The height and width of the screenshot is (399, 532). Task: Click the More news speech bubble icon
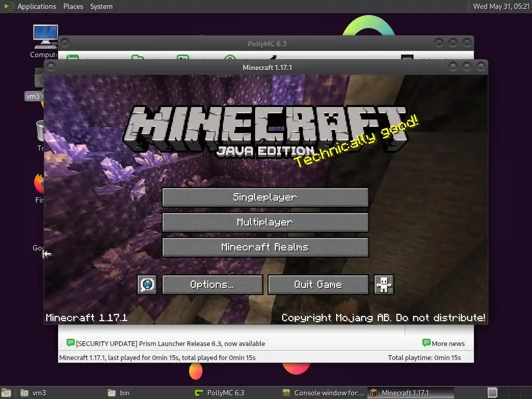tap(426, 343)
